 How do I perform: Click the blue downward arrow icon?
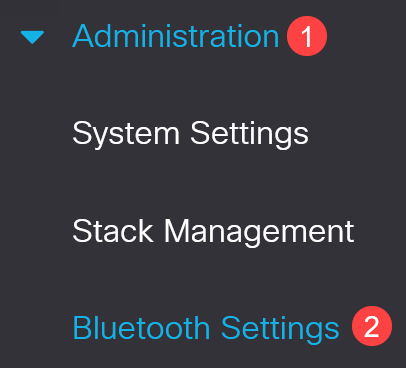[32, 37]
